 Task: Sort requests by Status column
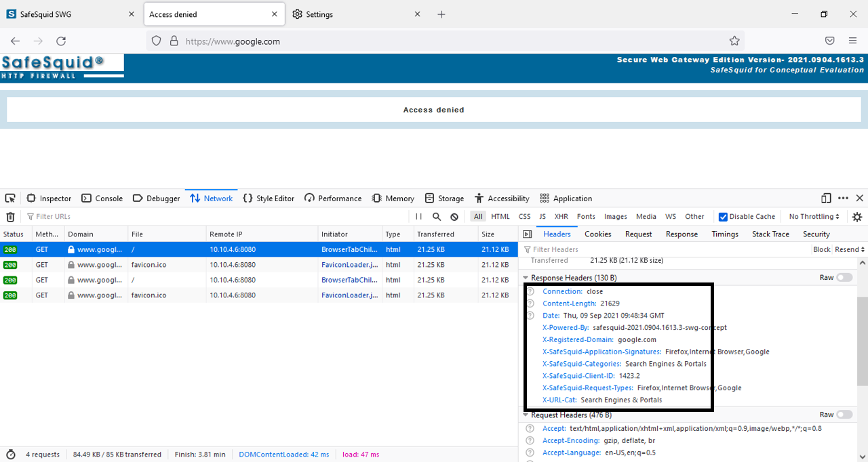tap(16, 234)
